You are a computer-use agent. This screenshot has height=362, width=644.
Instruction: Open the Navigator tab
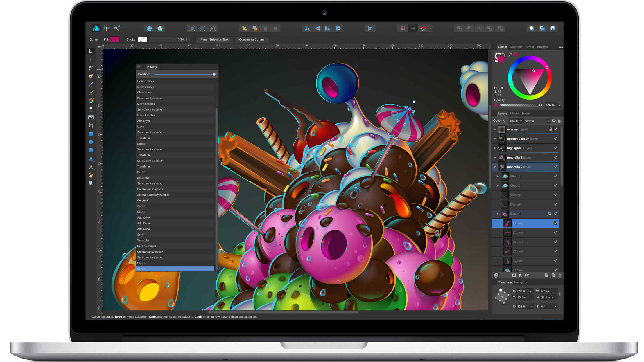(521, 282)
